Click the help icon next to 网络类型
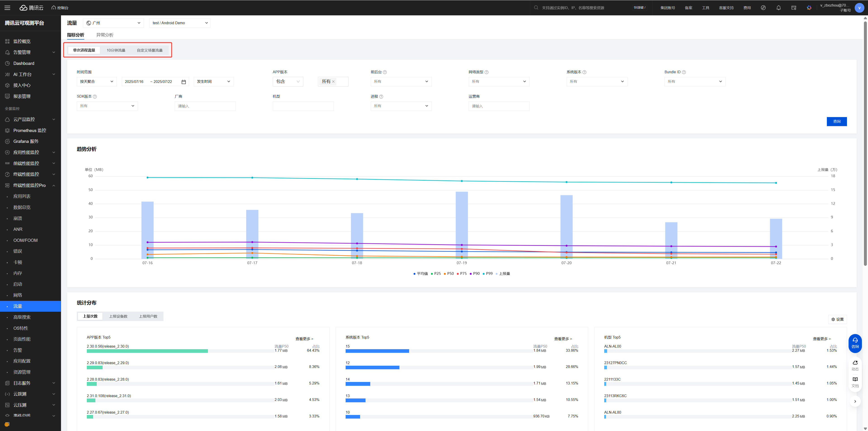 487,72
